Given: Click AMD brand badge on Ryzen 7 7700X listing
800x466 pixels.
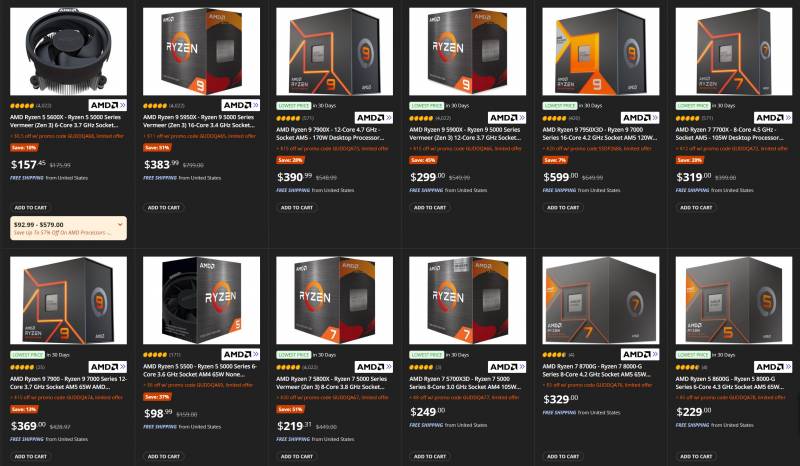Looking at the screenshot, I should click(x=773, y=117).
